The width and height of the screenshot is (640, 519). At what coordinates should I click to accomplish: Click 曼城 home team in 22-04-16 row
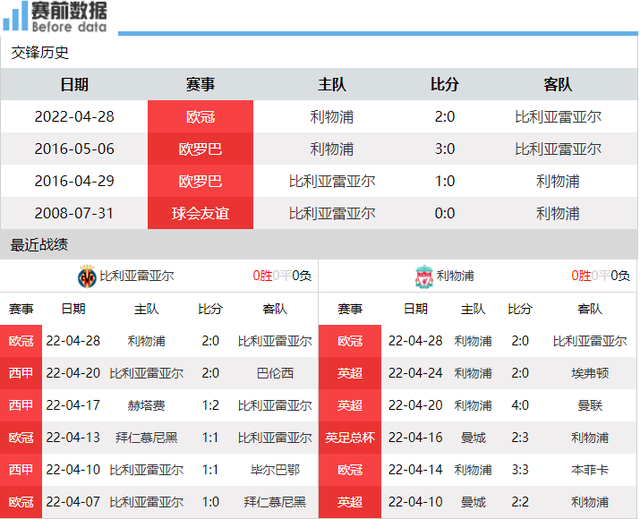(x=473, y=438)
